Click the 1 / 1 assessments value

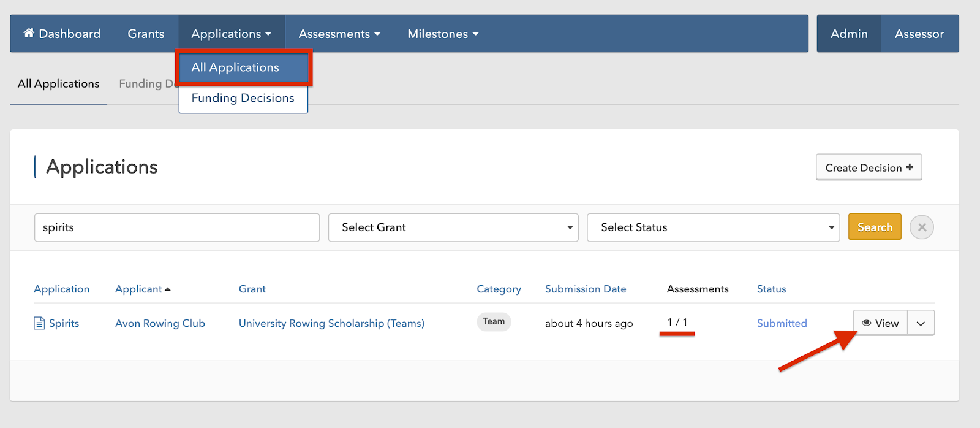[677, 322]
